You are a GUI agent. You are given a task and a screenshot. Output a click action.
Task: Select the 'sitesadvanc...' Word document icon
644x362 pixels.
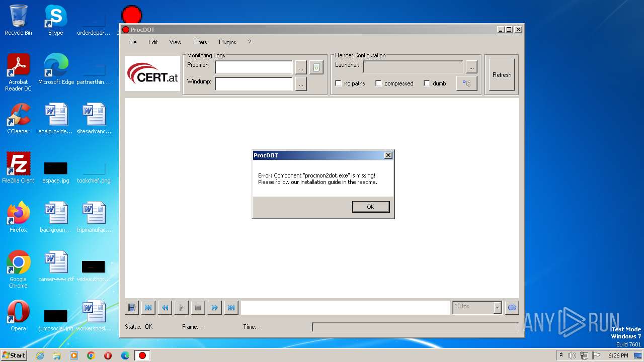coord(94,119)
